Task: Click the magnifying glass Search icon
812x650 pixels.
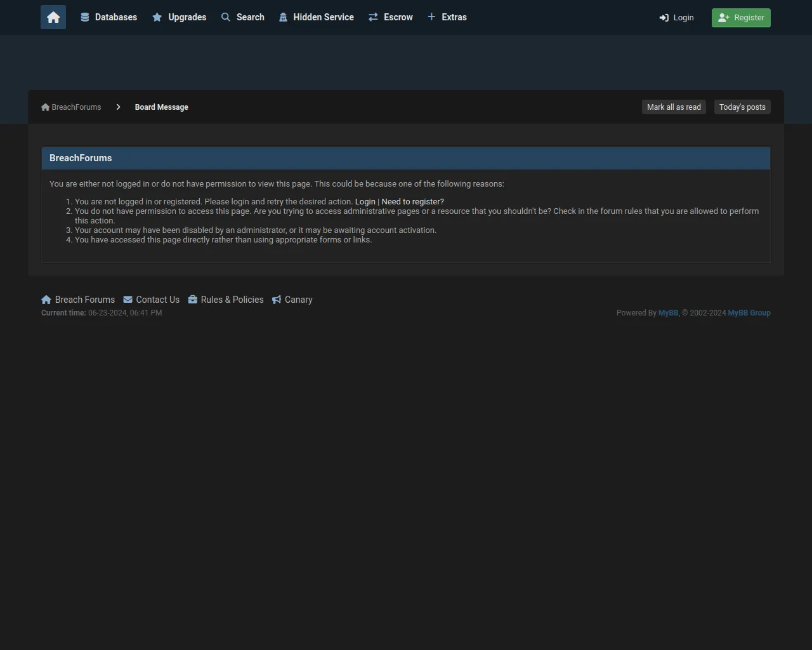Action: (x=226, y=17)
